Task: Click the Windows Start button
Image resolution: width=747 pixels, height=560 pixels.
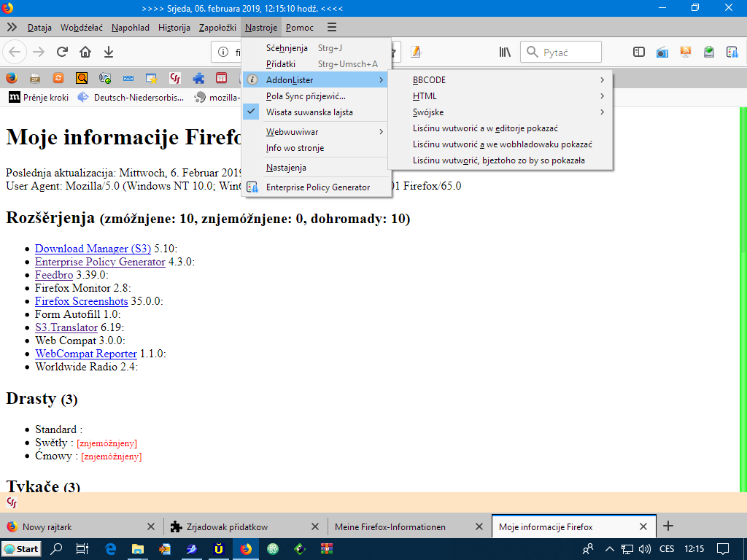Action: click(x=21, y=548)
